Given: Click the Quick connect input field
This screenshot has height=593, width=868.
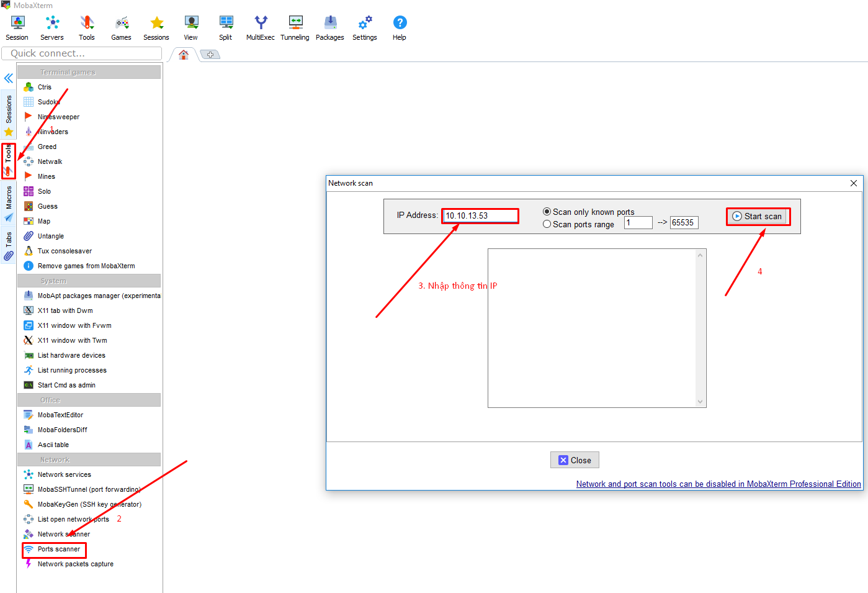Looking at the screenshot, I should (x=82, y=53).
